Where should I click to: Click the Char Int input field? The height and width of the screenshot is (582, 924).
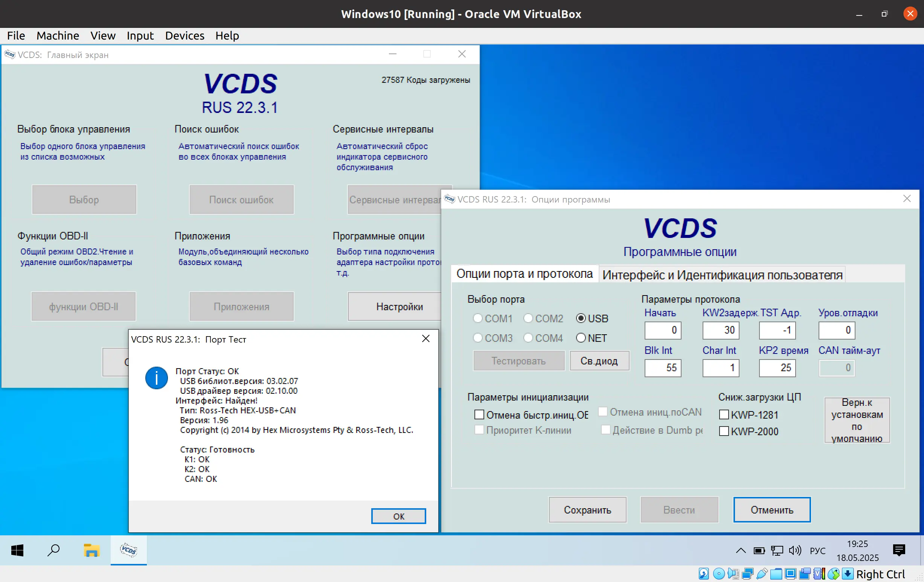[721, 367]
